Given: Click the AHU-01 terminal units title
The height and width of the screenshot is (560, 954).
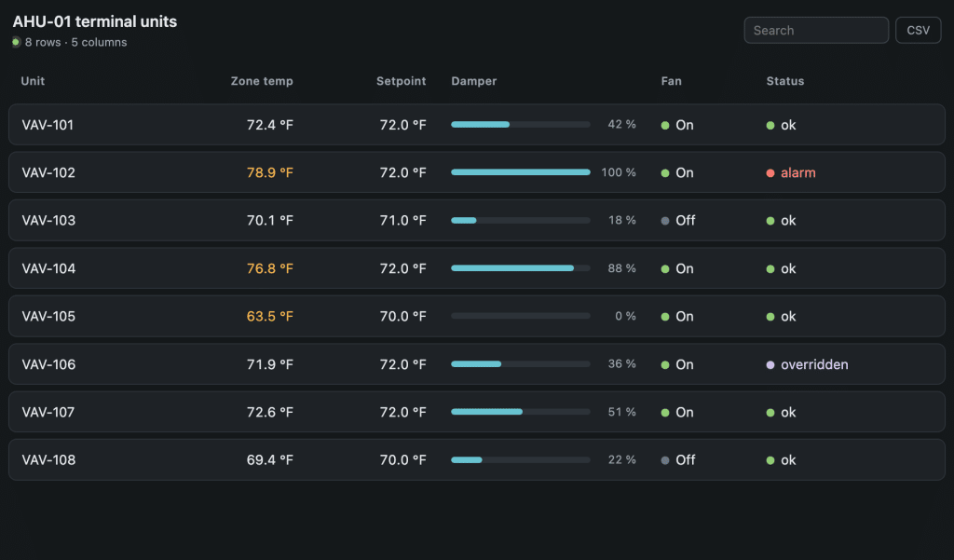Looking at the screenshot, I should pos(95,21).
